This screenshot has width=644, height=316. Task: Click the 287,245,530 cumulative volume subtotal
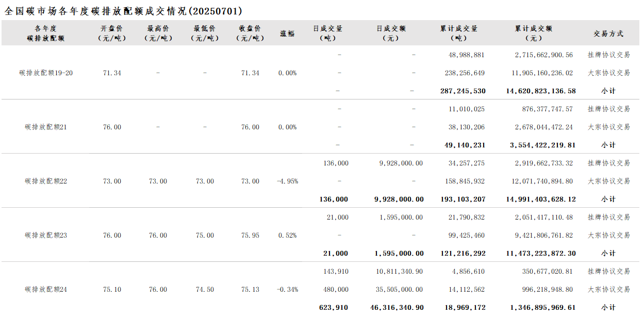click(x=463, y=91)
